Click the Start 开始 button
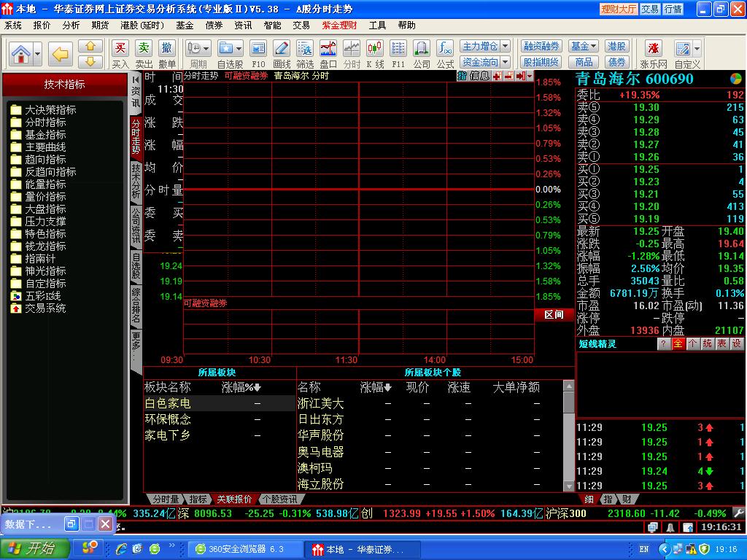This screenshot has width=747, height=560. click(34, 549)
